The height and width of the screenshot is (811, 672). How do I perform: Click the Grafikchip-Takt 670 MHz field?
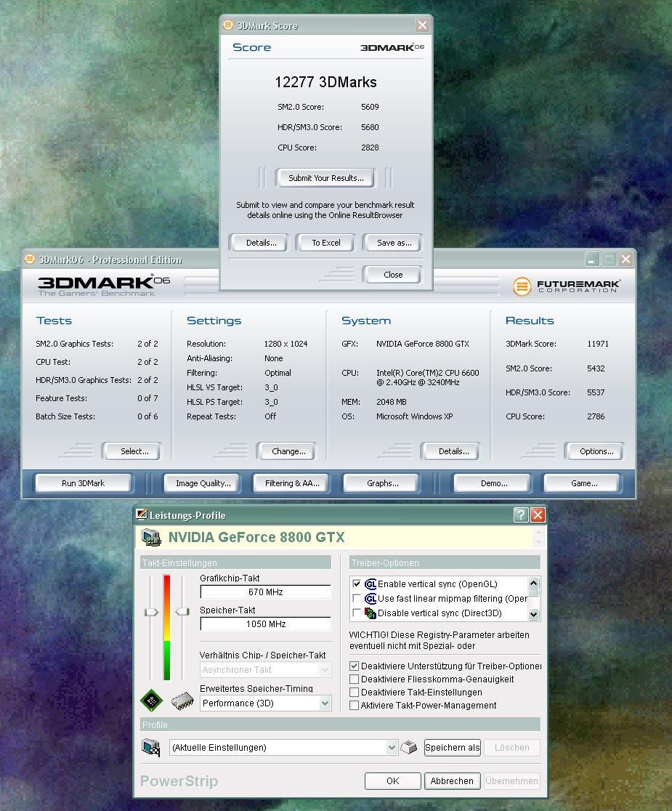(266, 592)
